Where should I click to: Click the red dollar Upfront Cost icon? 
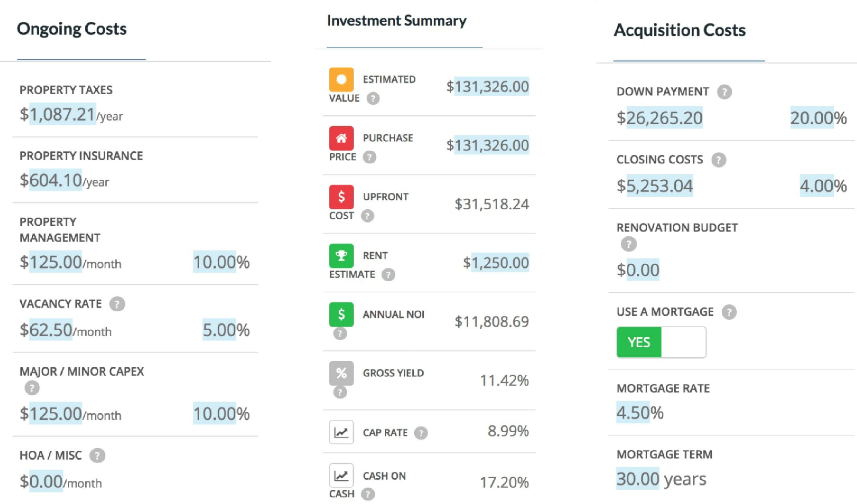[341, 197]
